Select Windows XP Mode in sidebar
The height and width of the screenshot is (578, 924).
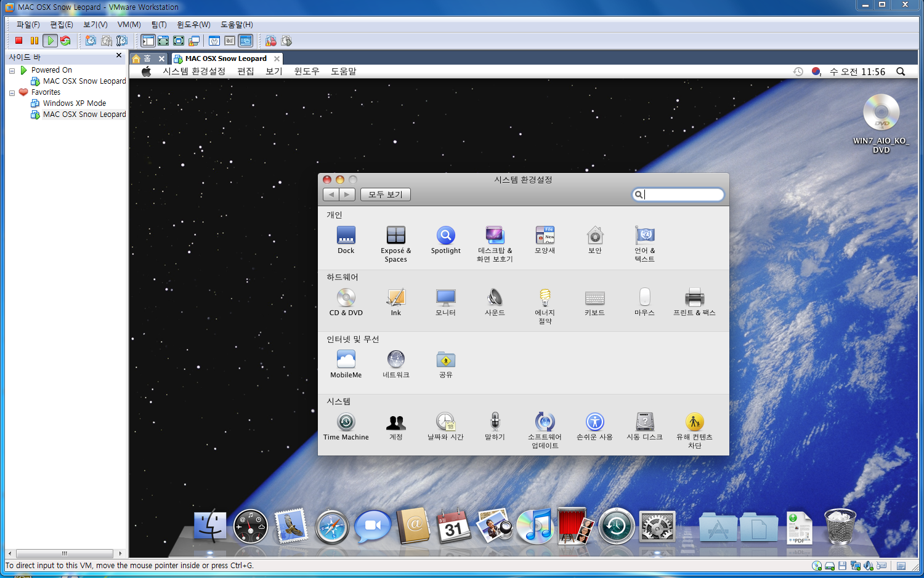coord(74,103)
